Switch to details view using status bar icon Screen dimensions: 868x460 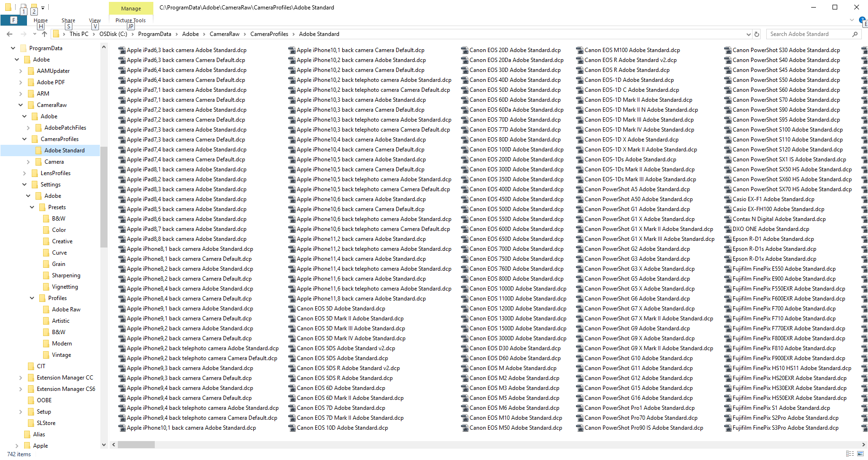pos(850,454)
